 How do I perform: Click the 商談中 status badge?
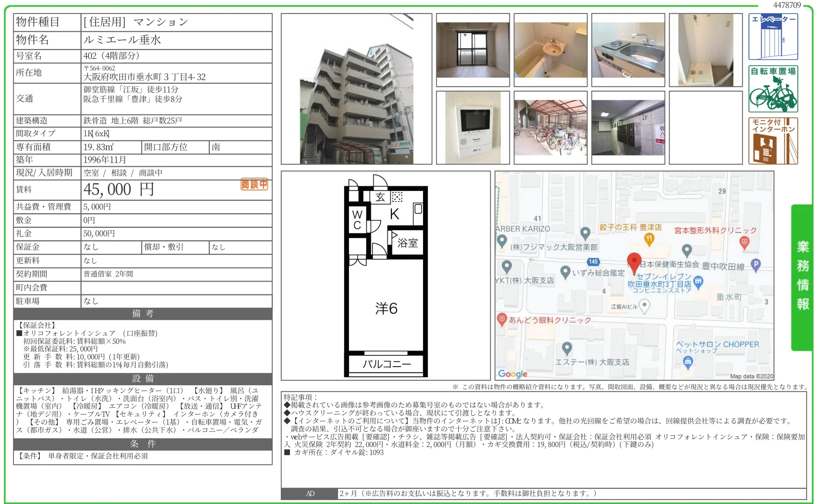pos(254,184)
